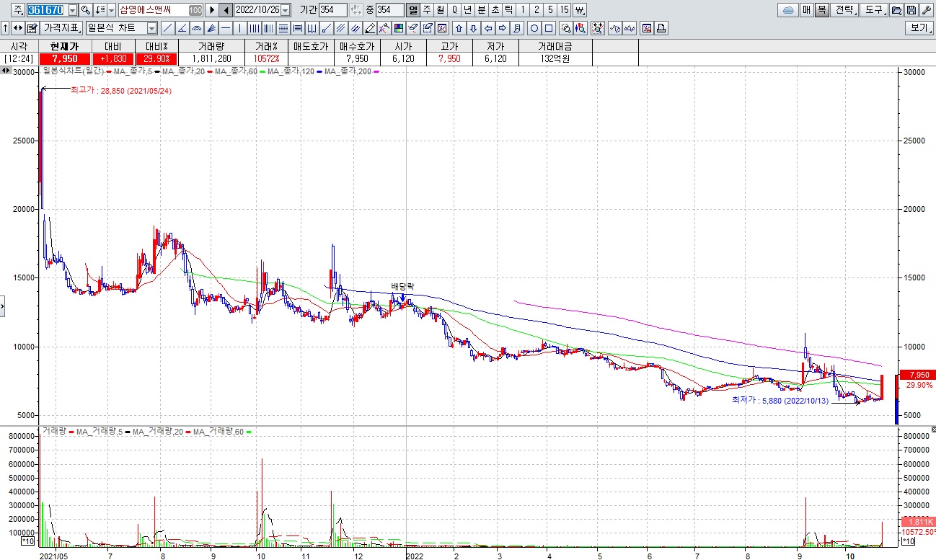Choose the 5 interval button
Screen dimensions: 936x560
(x=550, y=10)
